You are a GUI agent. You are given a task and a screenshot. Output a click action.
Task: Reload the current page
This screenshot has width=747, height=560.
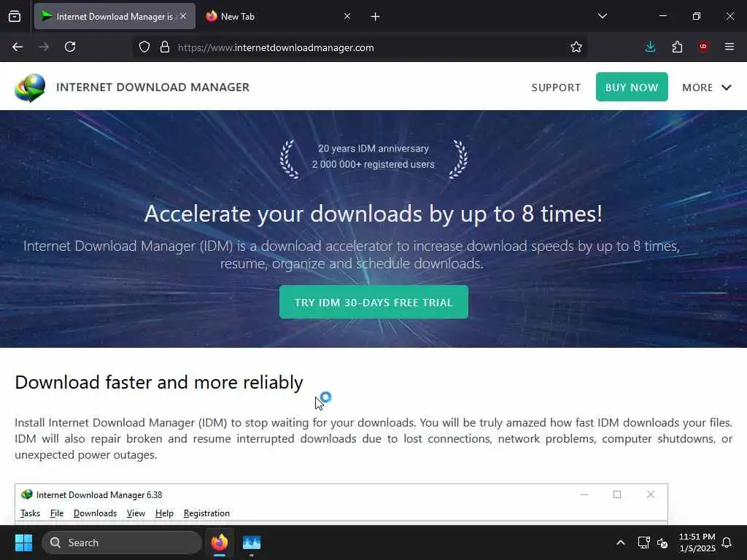tap(70, 47)
